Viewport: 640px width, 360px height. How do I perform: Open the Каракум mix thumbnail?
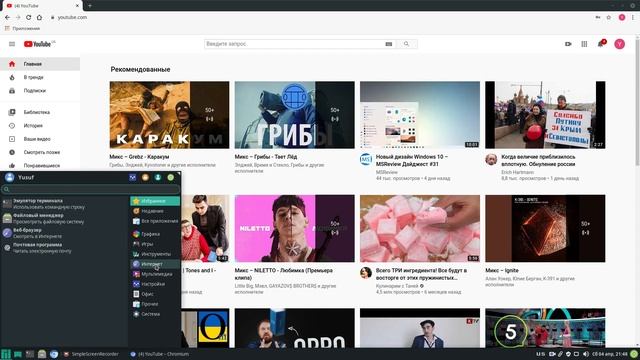click(169, 115)
